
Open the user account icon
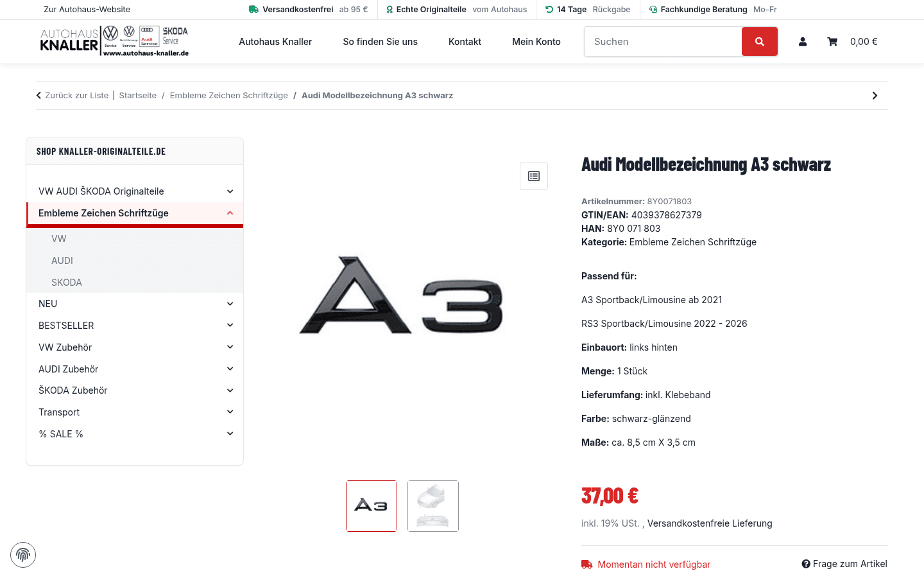803,42
